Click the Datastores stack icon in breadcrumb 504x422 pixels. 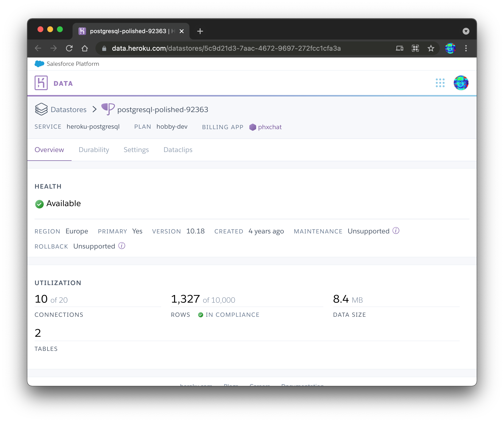tap(41, 109)
